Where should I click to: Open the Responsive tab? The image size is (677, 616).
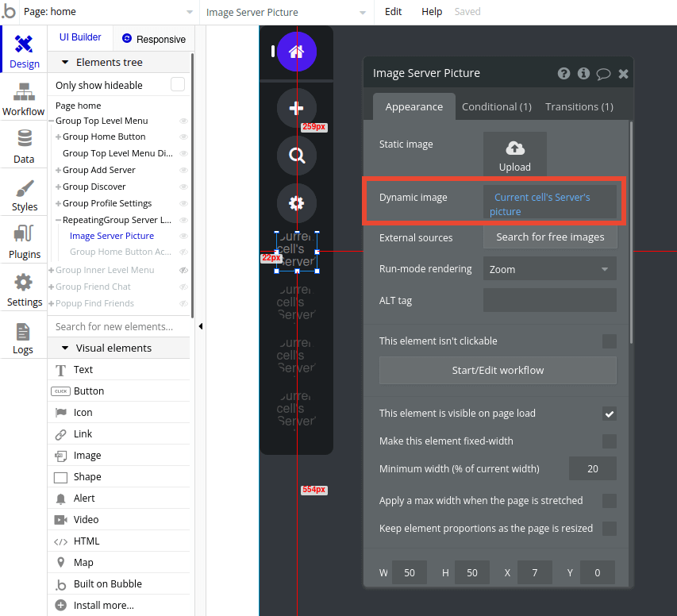154,38
